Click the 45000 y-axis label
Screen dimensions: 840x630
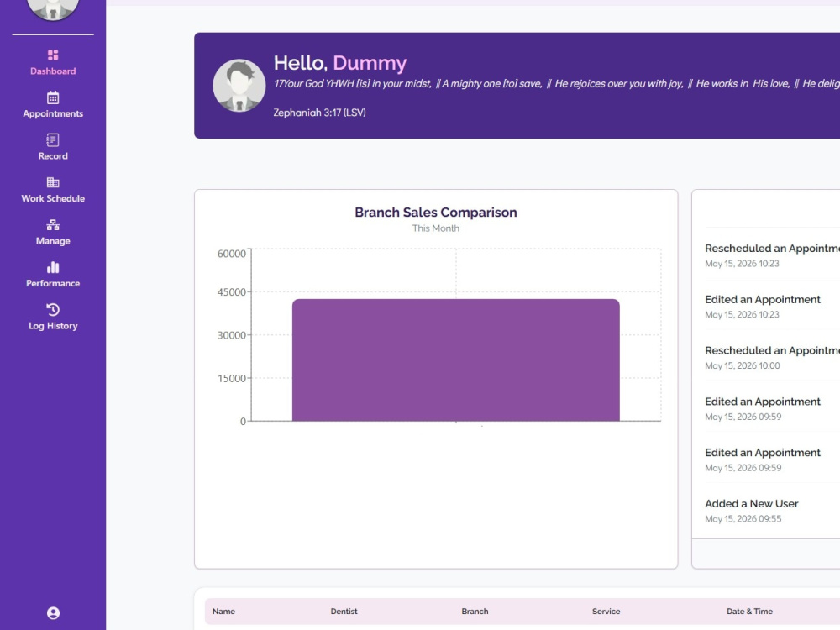click(232, 292)
